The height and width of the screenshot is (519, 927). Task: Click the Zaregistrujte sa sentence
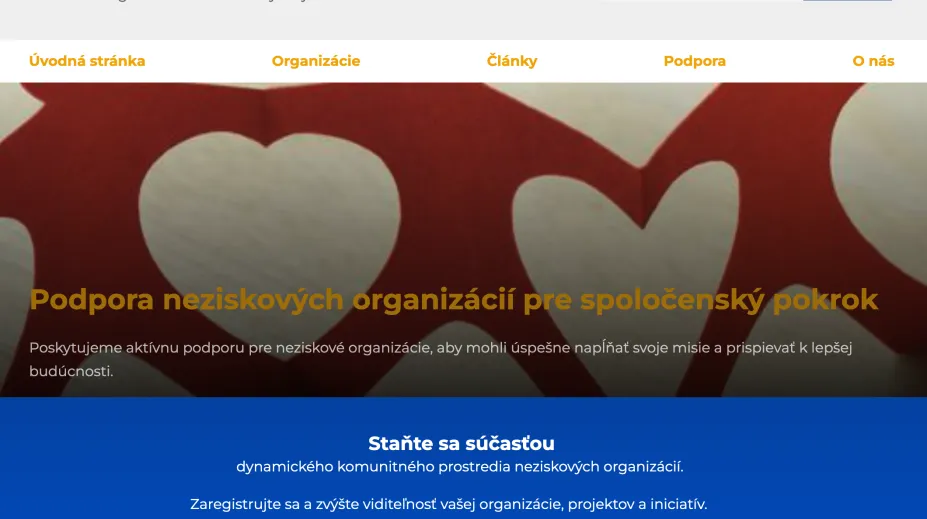click(x=449, y=504)
